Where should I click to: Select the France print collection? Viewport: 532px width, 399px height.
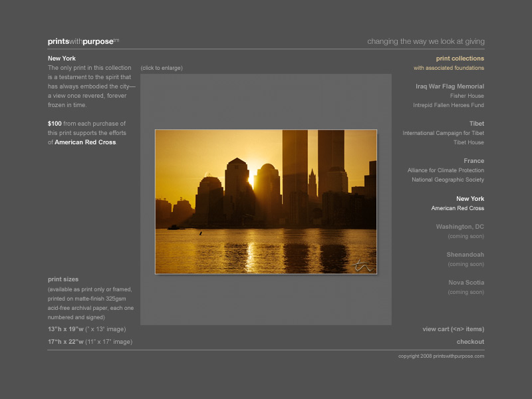(x=473, y=161)
